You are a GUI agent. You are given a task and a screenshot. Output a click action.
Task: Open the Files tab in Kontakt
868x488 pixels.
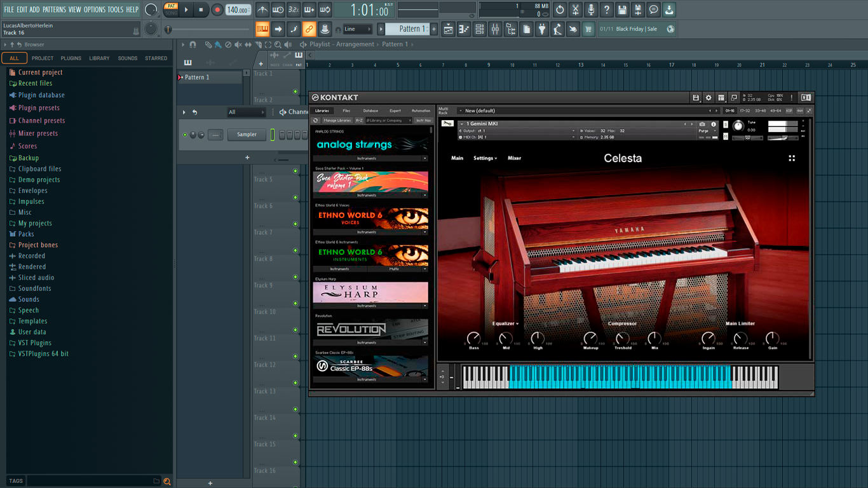[346, 111]
